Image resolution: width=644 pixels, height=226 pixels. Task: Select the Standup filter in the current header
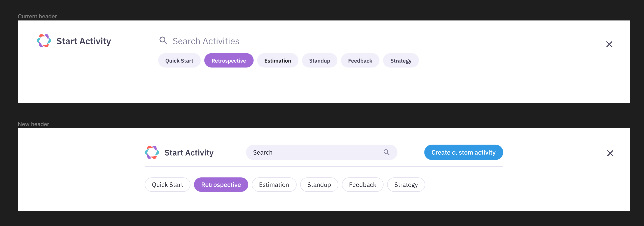[x=319, y=60]
